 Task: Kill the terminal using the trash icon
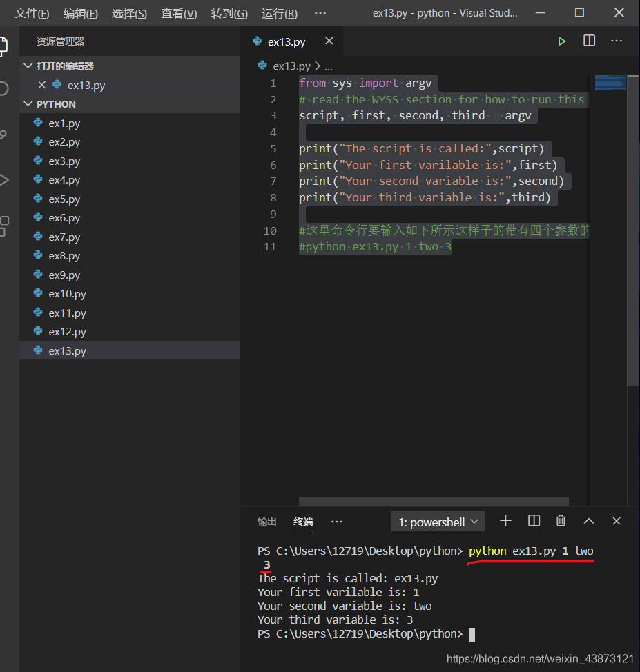tap(561, 521)
